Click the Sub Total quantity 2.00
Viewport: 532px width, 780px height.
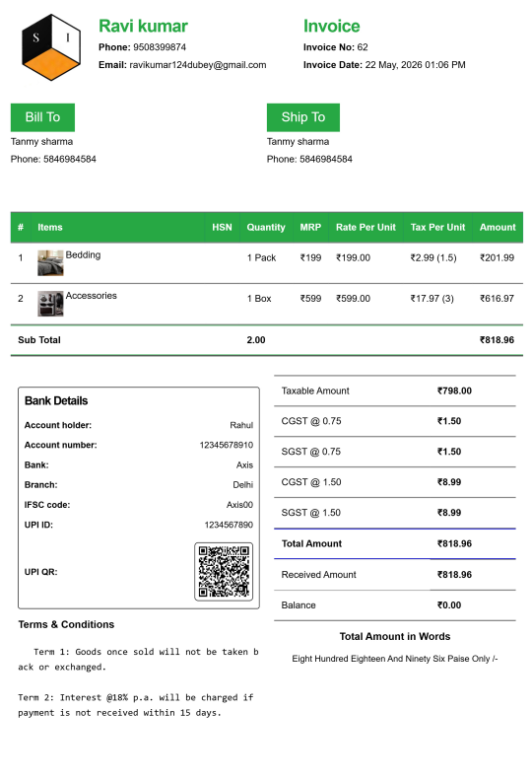pyautogui.click(x=256, y=340)
